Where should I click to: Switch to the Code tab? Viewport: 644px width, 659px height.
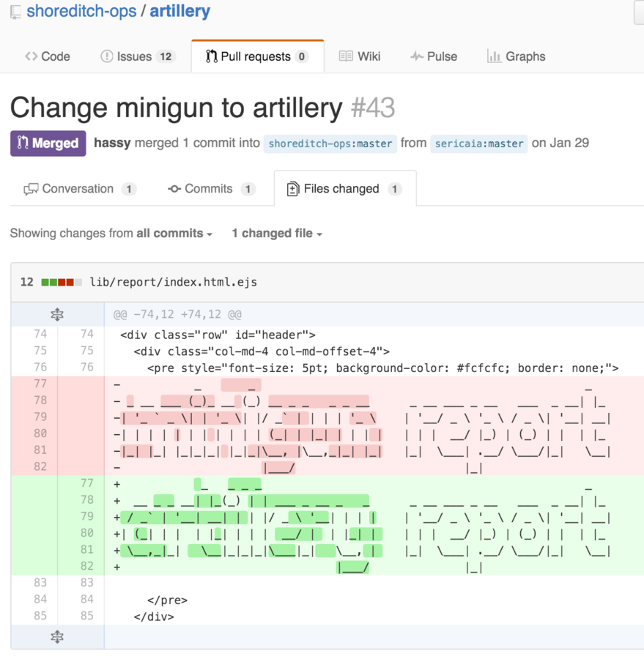pos(48,56)
